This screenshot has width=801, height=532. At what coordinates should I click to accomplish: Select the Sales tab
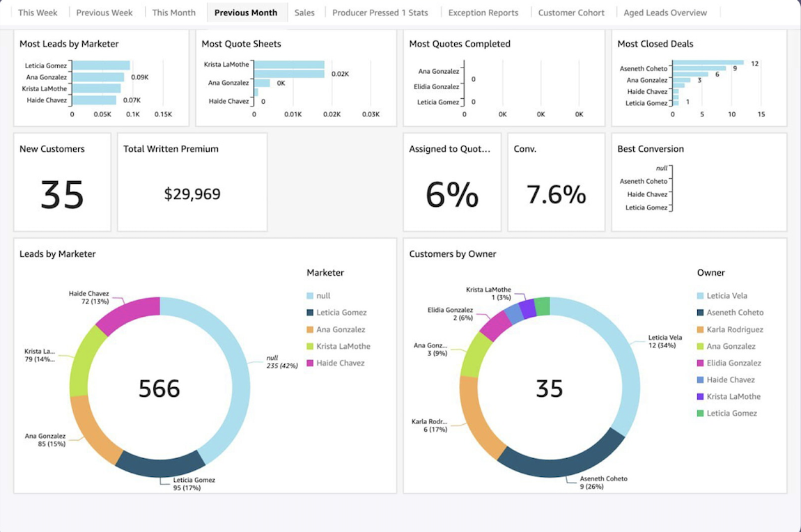[x=304, y=13]
